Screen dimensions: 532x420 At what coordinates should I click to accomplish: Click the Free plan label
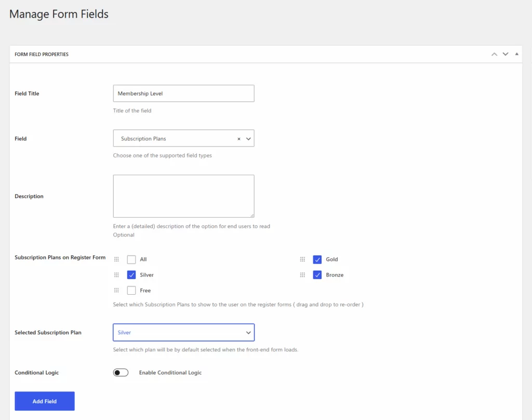pos(145,291)
